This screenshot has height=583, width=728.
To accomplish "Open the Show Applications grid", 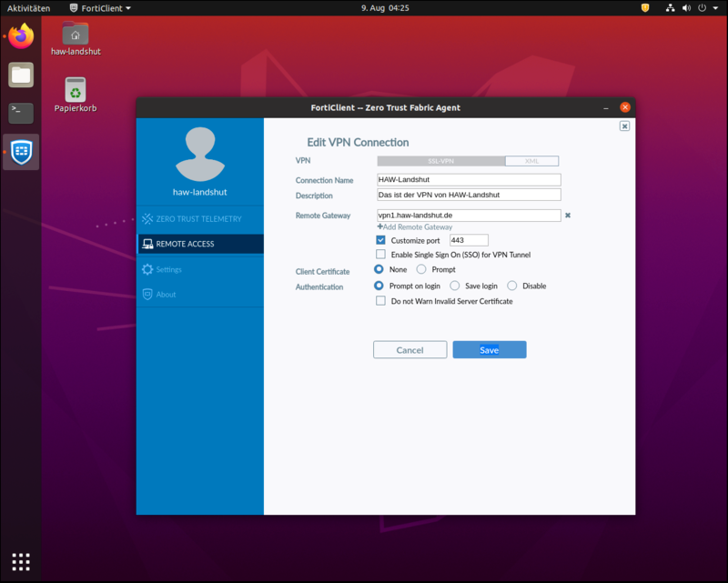I will pyautogui.click(x=21, y=560).
